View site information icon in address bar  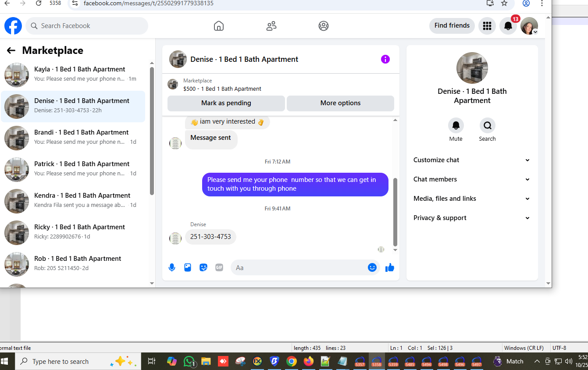[x=75, y=4]
